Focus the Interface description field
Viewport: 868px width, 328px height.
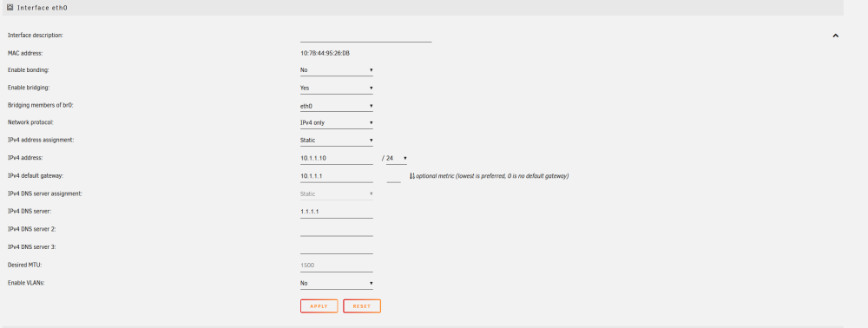click(366, 36)
